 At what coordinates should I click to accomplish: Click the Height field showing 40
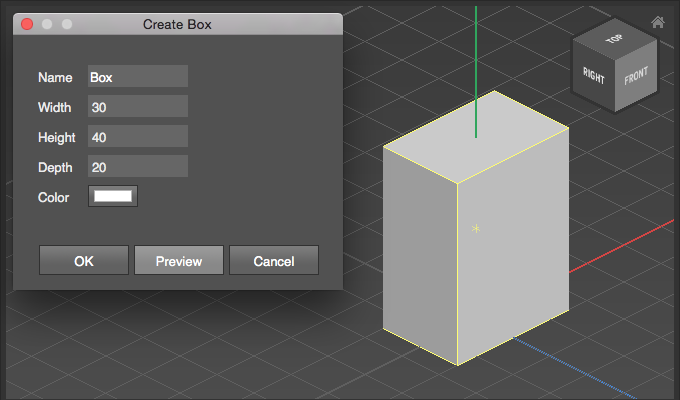coord(138,136)
